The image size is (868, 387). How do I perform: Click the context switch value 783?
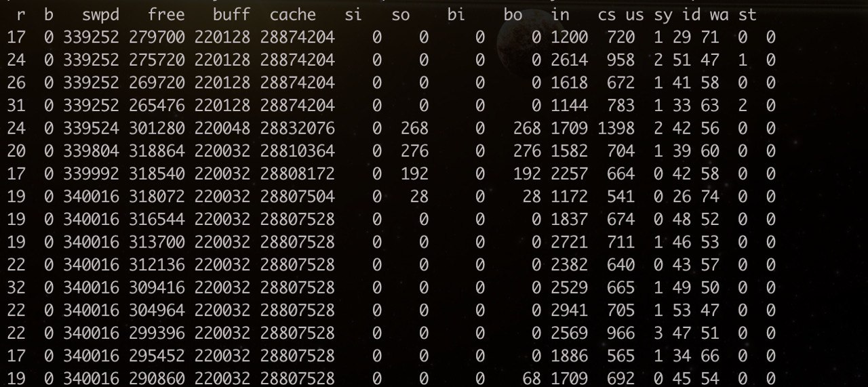(621, 105)
